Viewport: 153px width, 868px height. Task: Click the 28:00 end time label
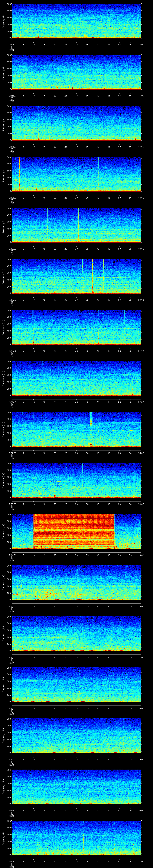pyautogui.click(x=141, y=708)
